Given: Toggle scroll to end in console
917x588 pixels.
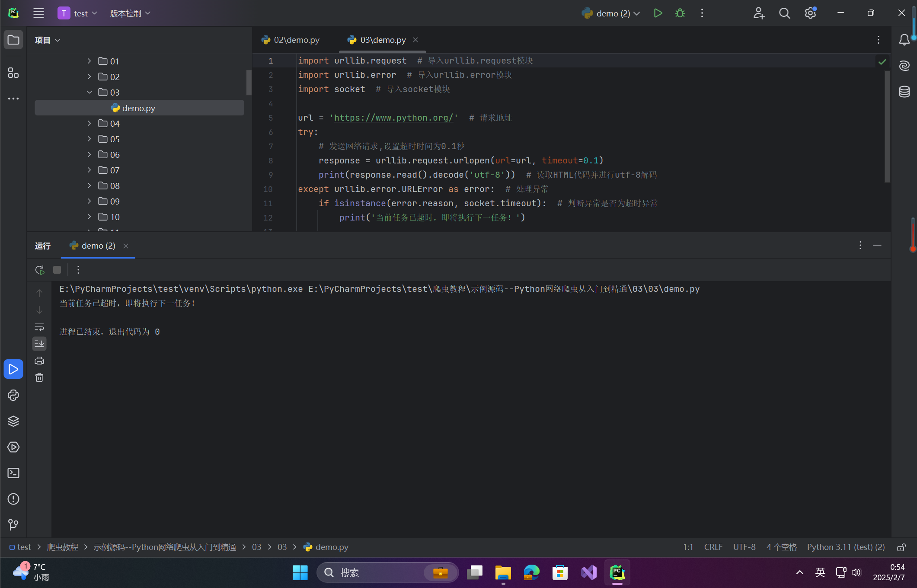Looking at the screenshot, I should click(39, 344).
